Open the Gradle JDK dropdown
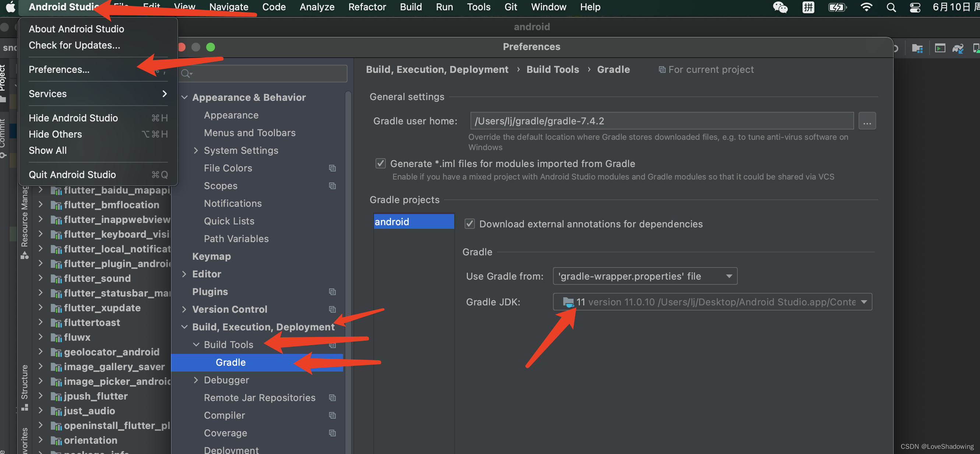 click(712, 302)
